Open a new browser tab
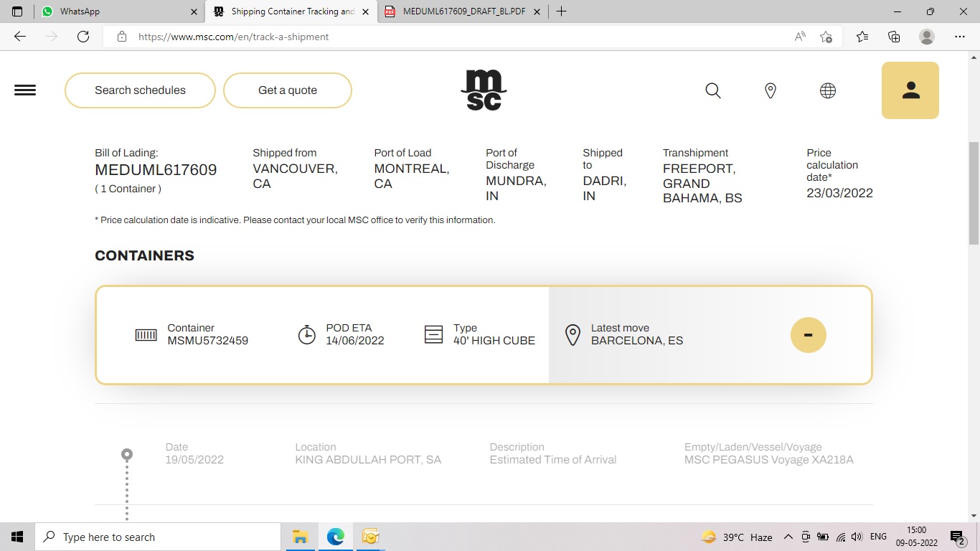Image resolution: width=980 pixels, height=551 pixels. [x=562, y=11]
